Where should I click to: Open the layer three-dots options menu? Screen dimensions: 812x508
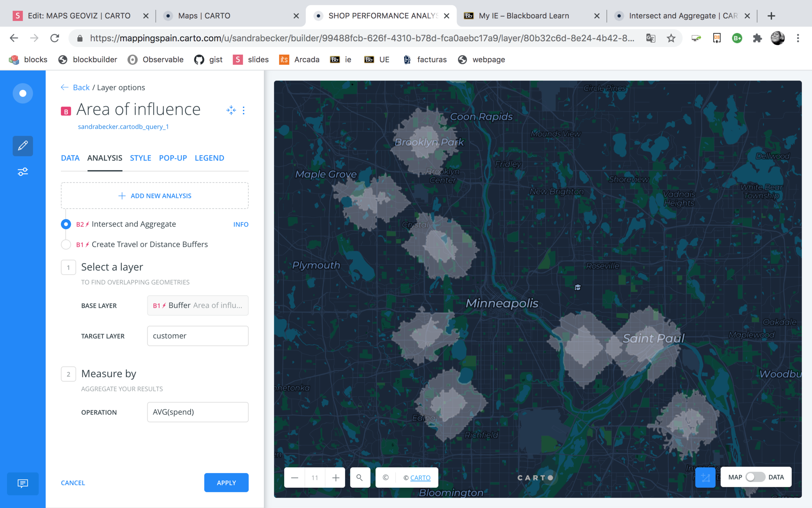coord(244,110)
